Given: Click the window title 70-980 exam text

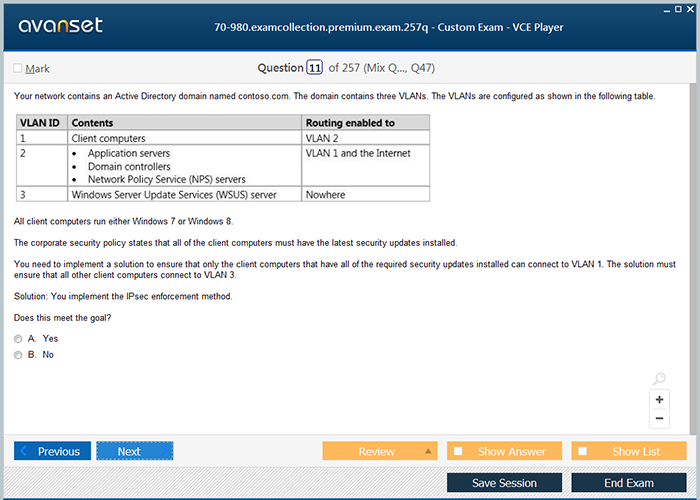Looking at the screenshot, I should point(388,27).
